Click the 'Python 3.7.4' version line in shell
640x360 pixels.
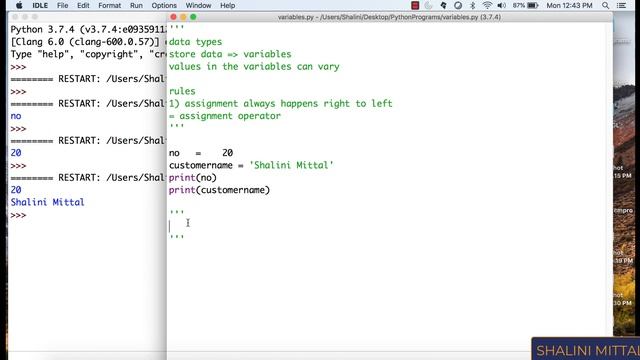point(88,30)
